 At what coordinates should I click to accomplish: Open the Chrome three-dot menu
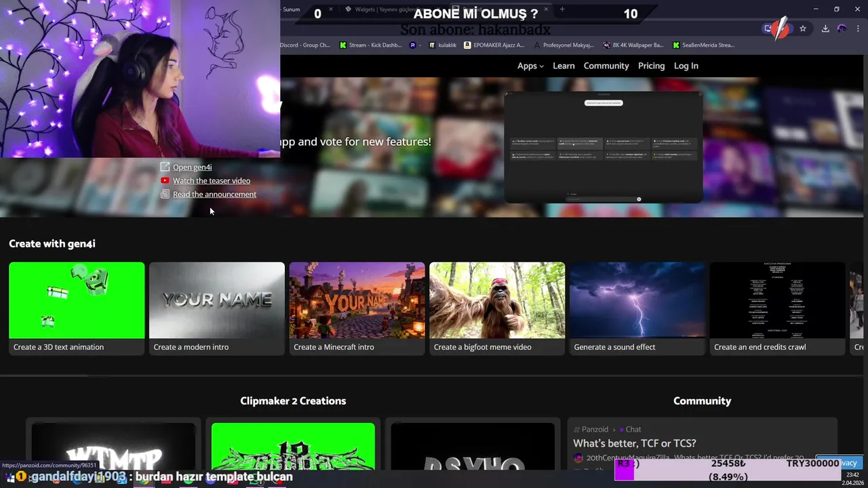858,28
